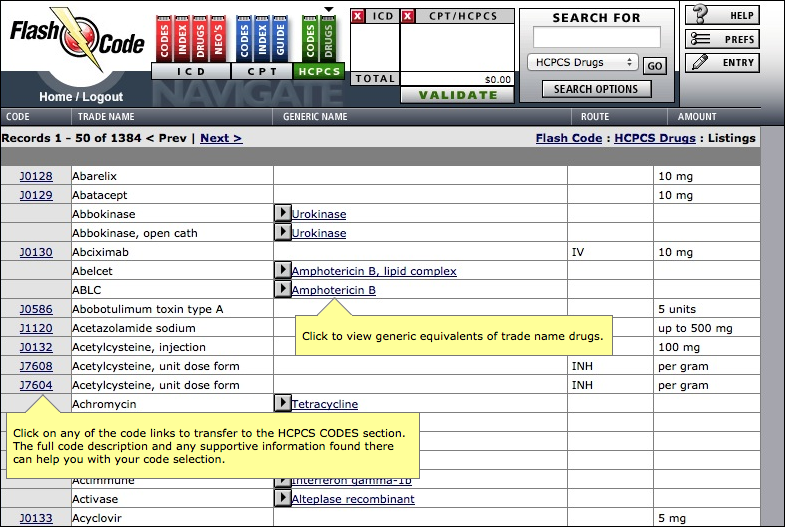
Task: Go to Next records page link
Action: 221,138
